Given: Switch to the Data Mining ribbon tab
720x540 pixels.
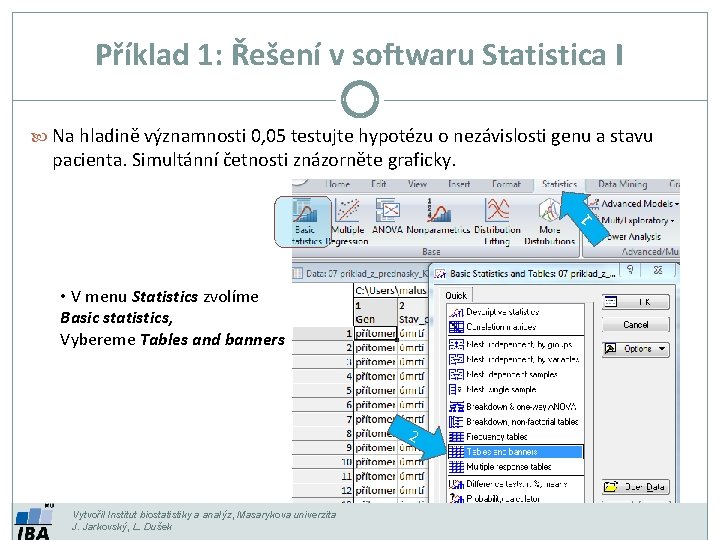Looking at the screenshot, I should tap(623, 184).
